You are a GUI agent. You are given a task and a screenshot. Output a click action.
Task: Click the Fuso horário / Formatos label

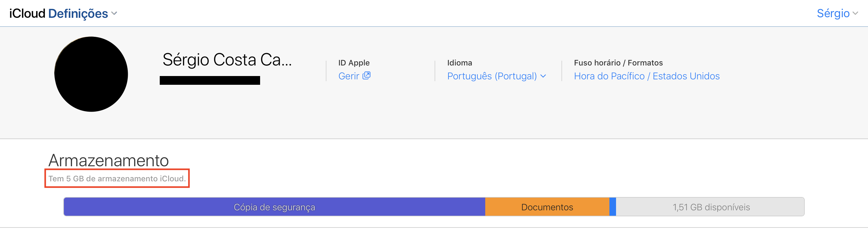(x=618, y=63)
